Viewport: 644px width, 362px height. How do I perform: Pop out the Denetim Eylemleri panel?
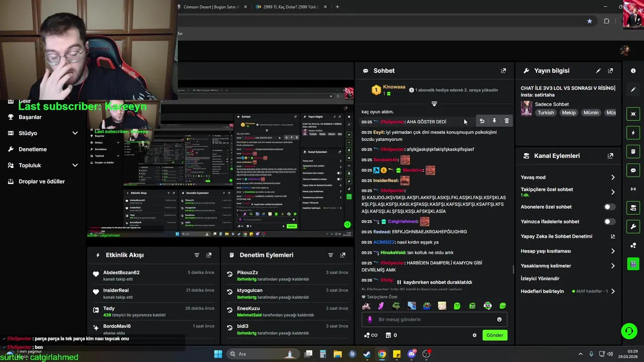pos(343,255)
